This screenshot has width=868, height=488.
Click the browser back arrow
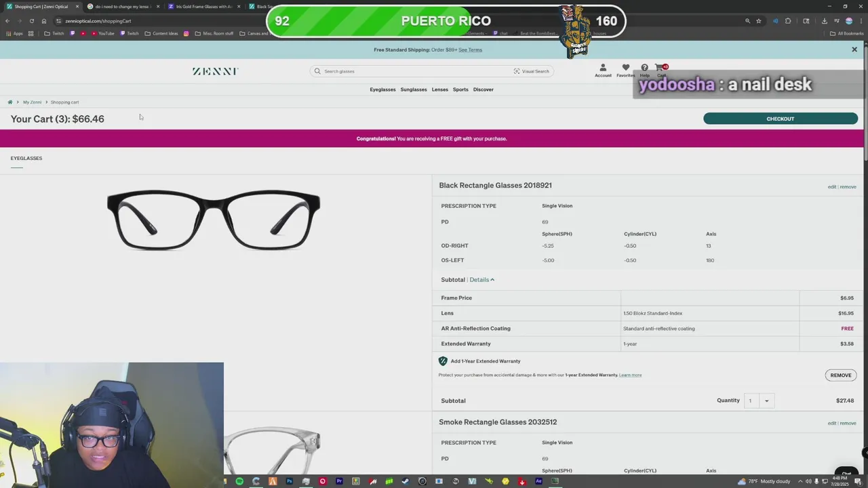click(x=7, y=21)
